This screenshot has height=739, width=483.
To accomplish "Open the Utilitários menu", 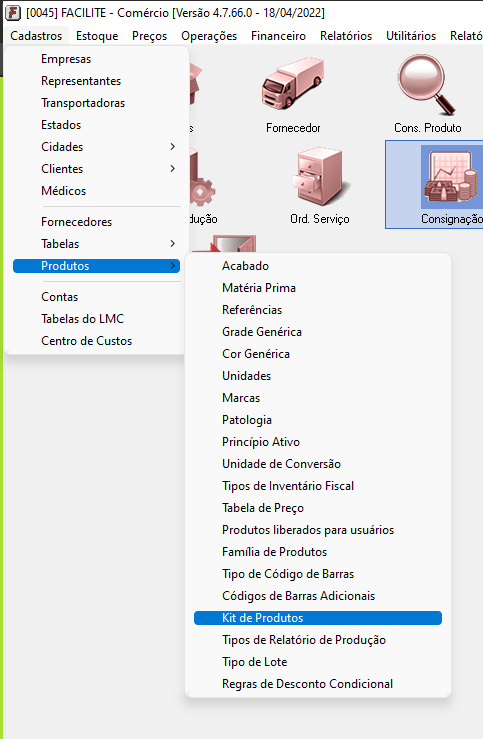I will tap(411, 36).
